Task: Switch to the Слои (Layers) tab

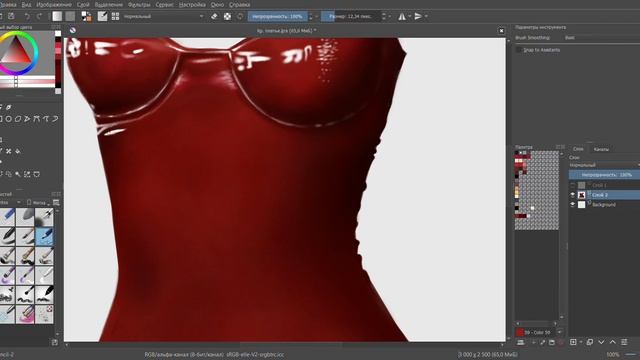Action: pos(578,149)
